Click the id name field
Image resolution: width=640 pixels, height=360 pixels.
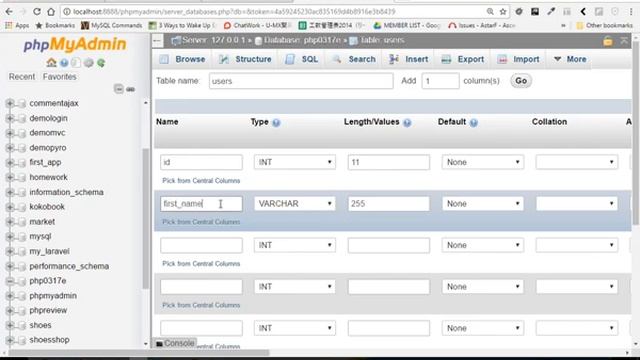tap(201, 162)
